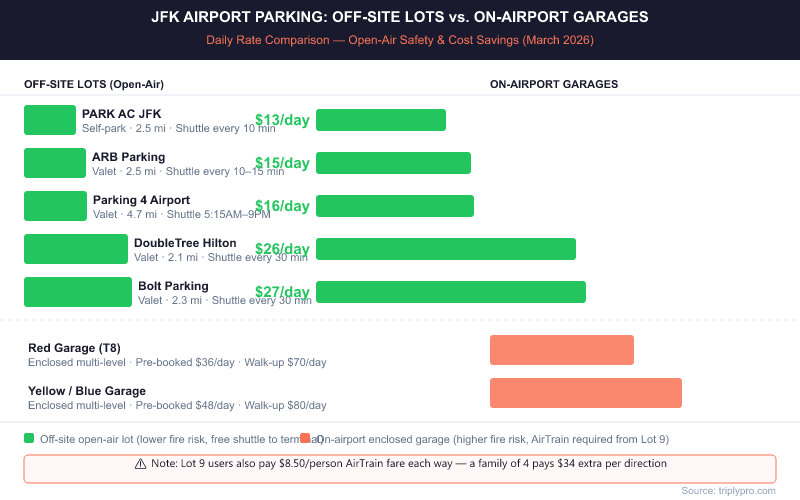Click the orange on-airport garage legend square
The width and height of the screenshot is (800, 500).
(x=305, y=438)
